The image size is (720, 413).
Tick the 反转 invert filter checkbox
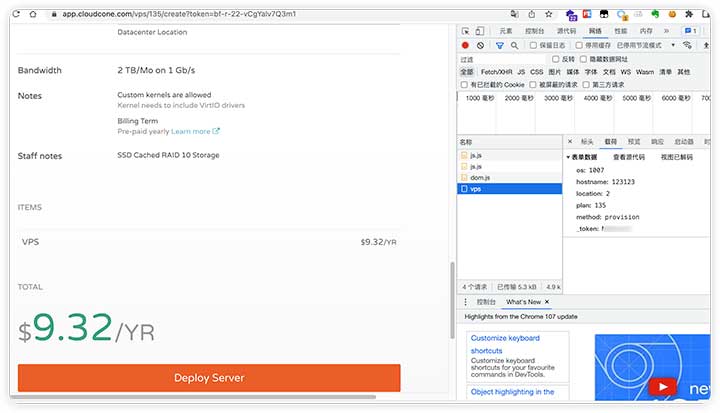pos(556,59)
